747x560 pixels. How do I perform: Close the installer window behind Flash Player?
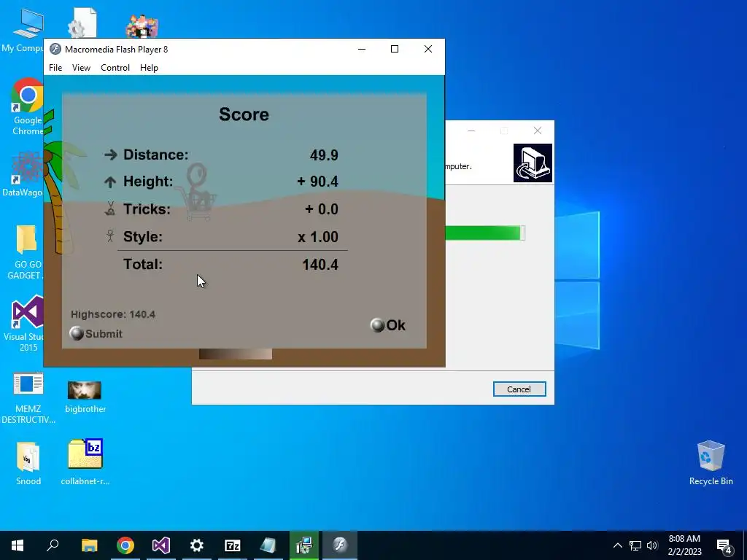538,131
